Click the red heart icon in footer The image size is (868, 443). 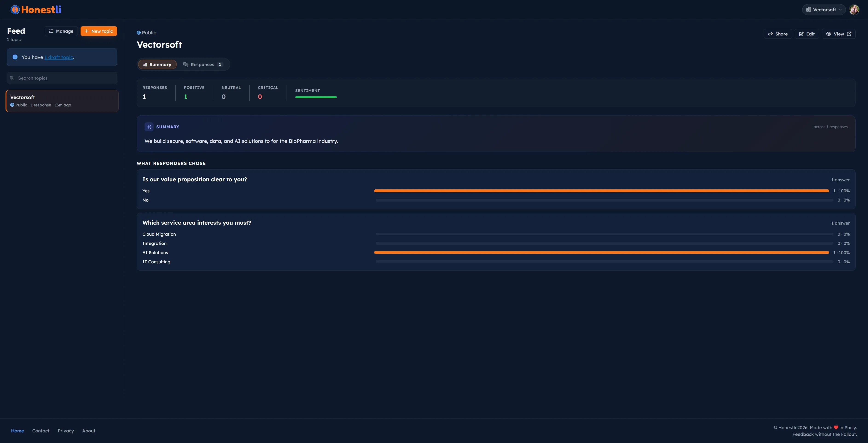836,428
